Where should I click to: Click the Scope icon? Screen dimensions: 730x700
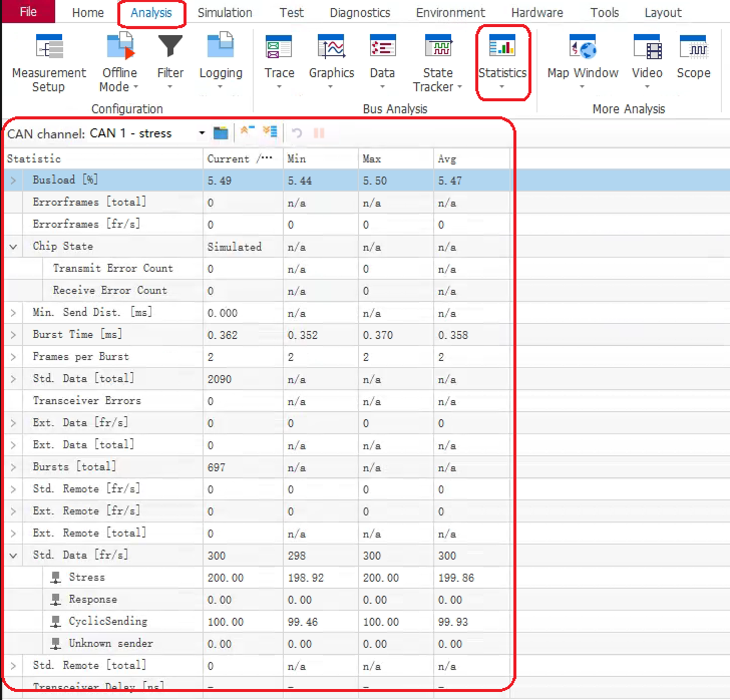tap(693, 47)
